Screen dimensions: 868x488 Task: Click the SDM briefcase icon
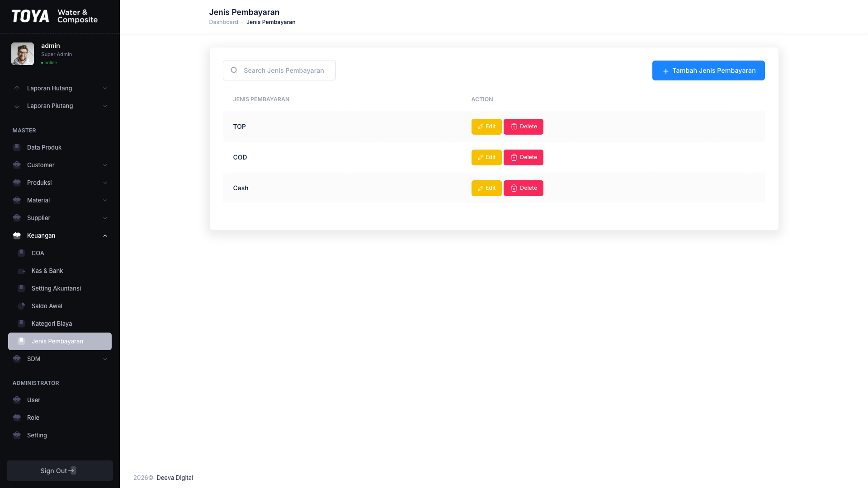[17, 359]
